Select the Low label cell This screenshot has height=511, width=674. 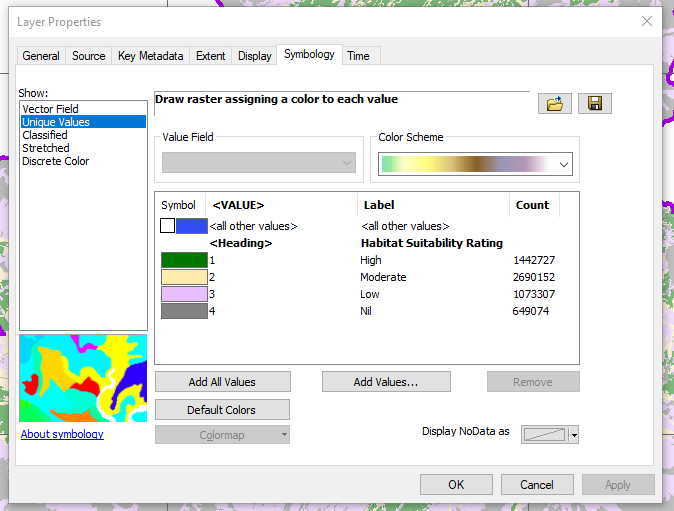coord(370,294)
